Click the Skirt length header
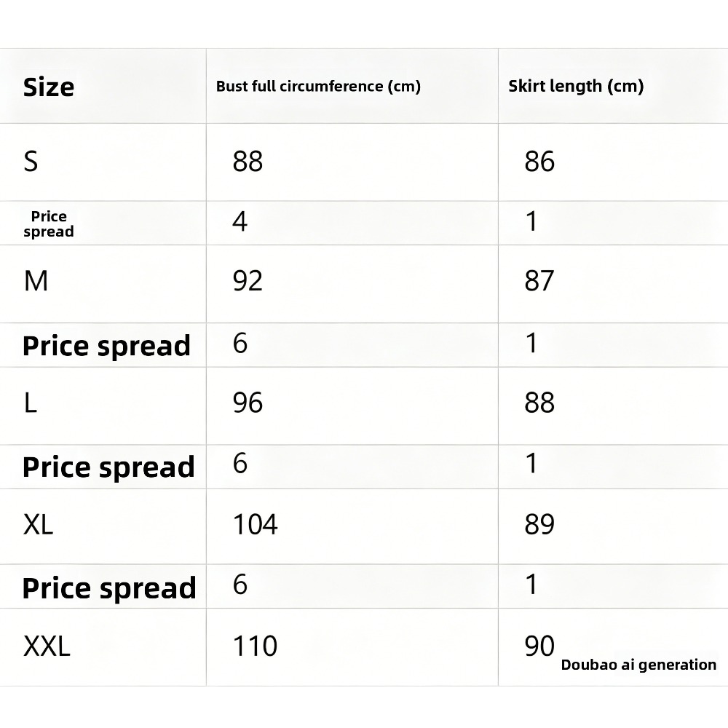This screenshot has height=728, width=728. tap(576, 87)
